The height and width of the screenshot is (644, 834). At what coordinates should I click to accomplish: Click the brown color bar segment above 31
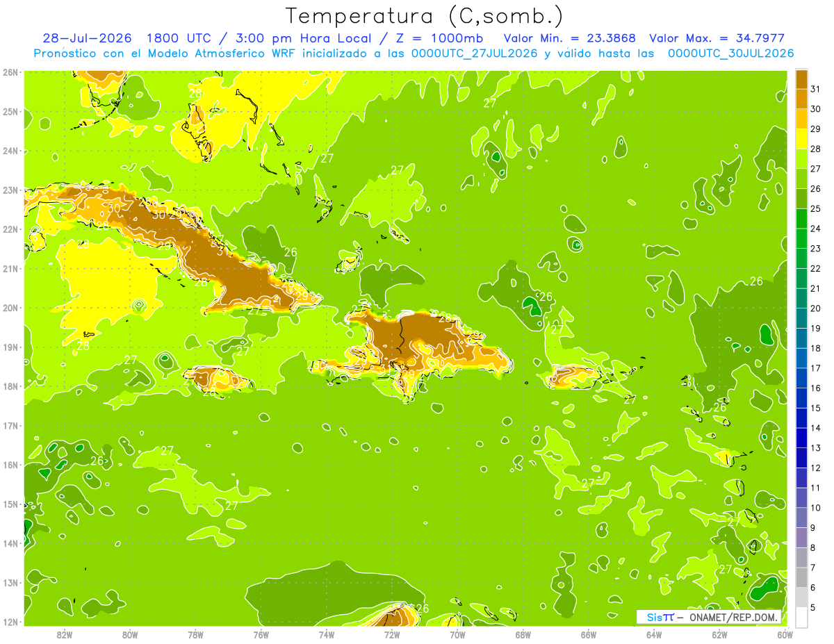[801, 79]
